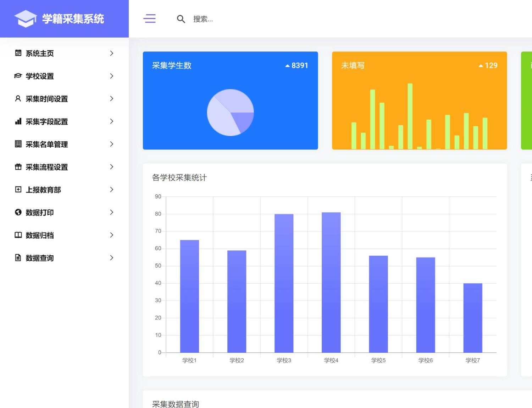Click the table icon beside 采集名单管理

pyautogui.click(x=18, y=144)
